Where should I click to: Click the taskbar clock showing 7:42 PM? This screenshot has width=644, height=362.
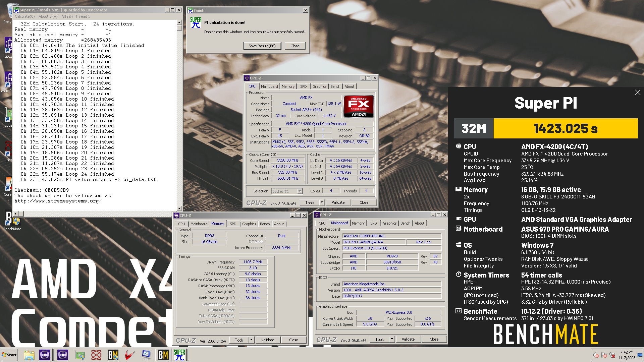(627, 355)
